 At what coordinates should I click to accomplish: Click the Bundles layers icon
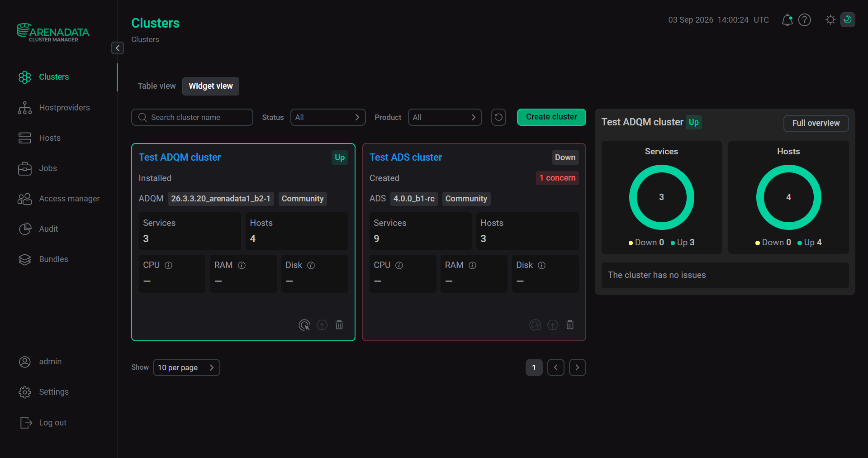pyautogui.click(x=25, y=259)
